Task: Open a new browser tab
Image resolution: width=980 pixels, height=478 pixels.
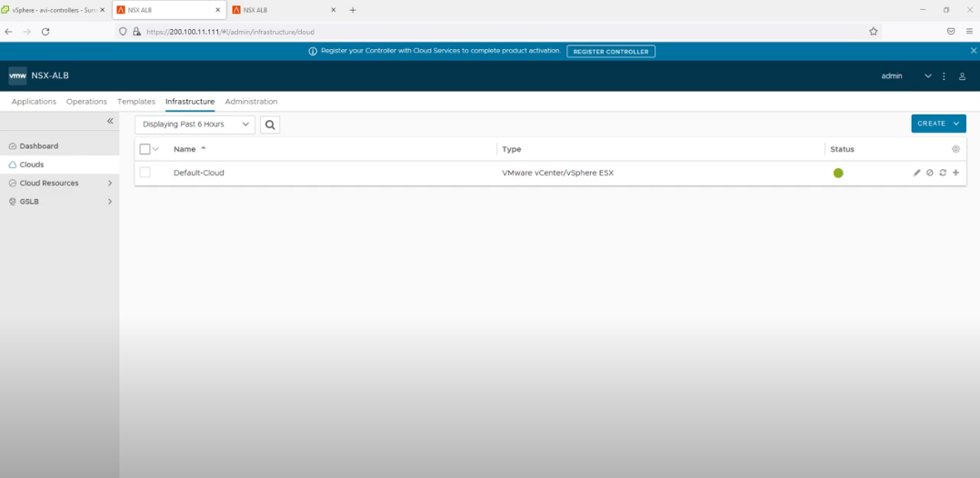Action: tap(353, 10)
